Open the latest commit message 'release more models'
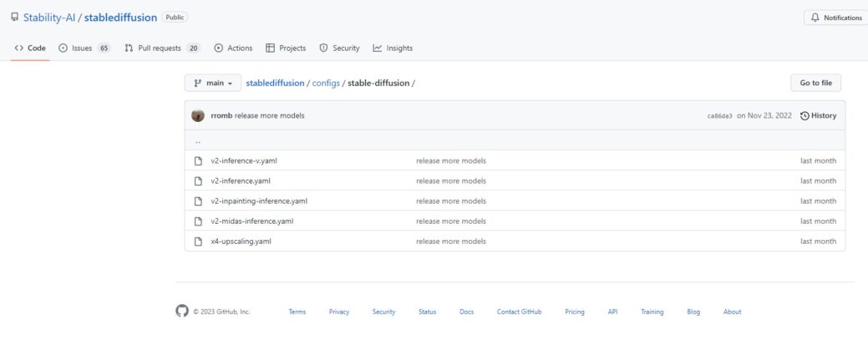 pos(270,115)
